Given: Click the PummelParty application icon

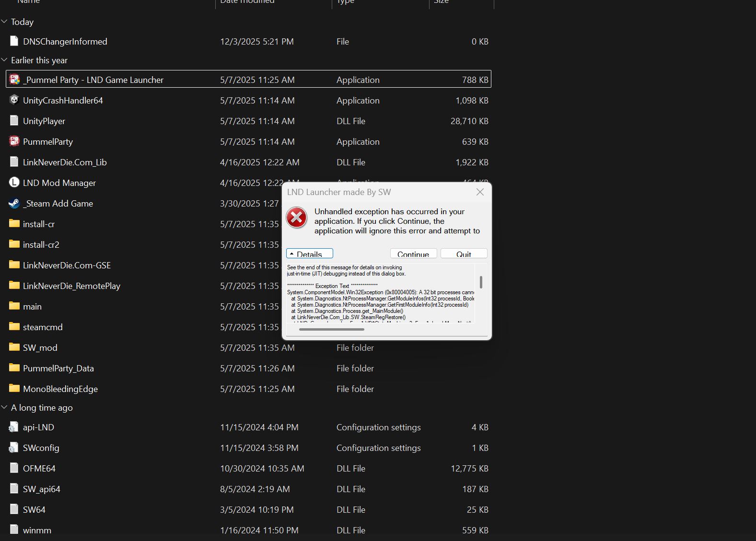Looking at the screenshot, I should coord(14,141).
